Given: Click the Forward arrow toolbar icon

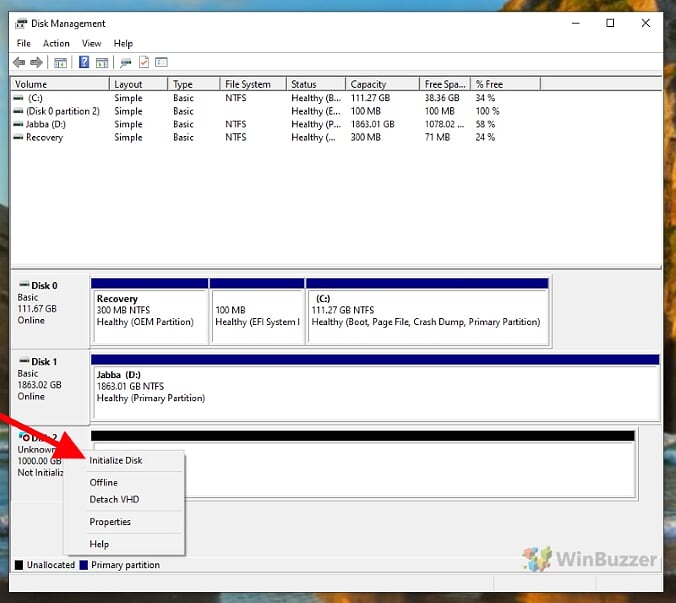Looking at the screenshot, I should [36, 62].
